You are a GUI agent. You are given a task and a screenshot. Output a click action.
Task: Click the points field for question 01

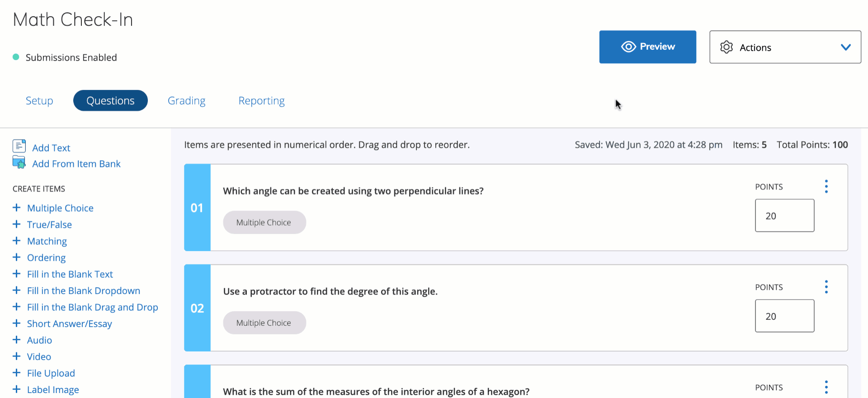784,216
